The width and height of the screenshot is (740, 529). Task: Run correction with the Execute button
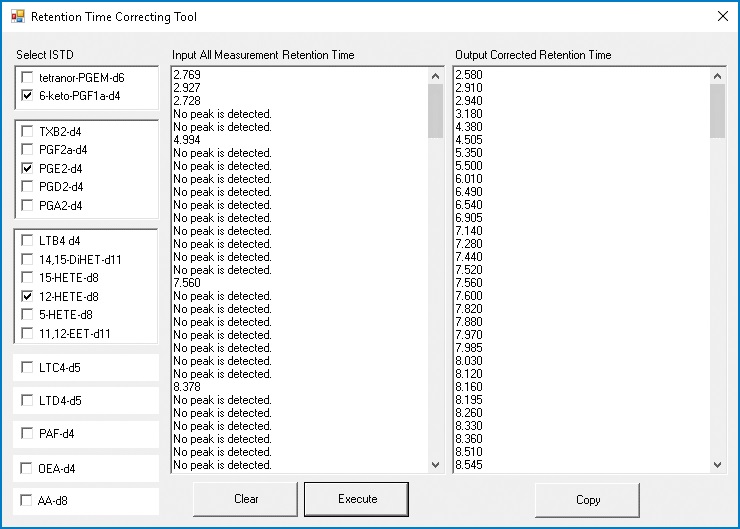tap(357, 499)
